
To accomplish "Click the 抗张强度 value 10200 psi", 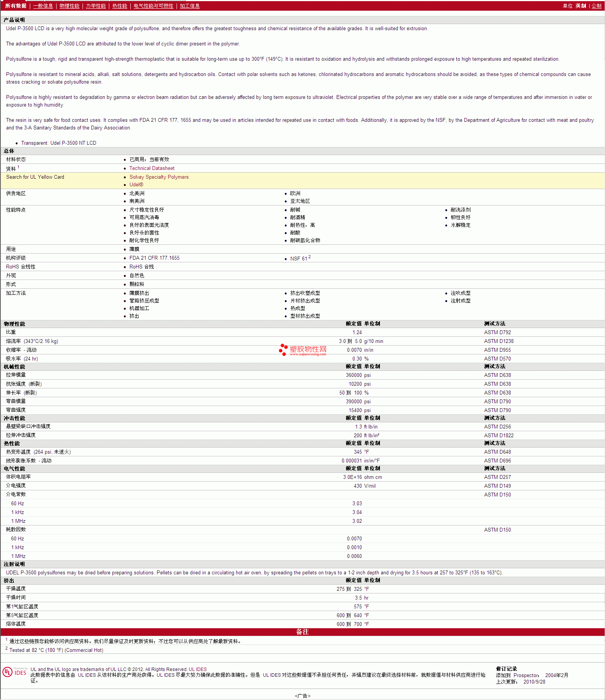I will click(360, 384).
